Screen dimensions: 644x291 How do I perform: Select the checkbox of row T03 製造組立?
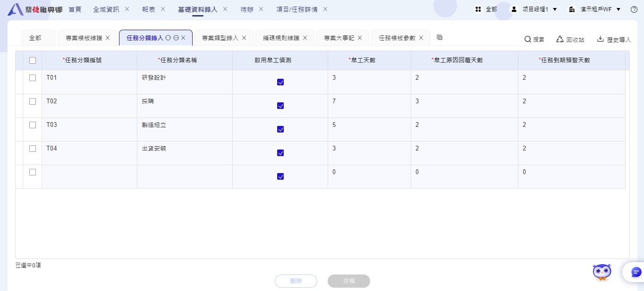click(33, 125)
